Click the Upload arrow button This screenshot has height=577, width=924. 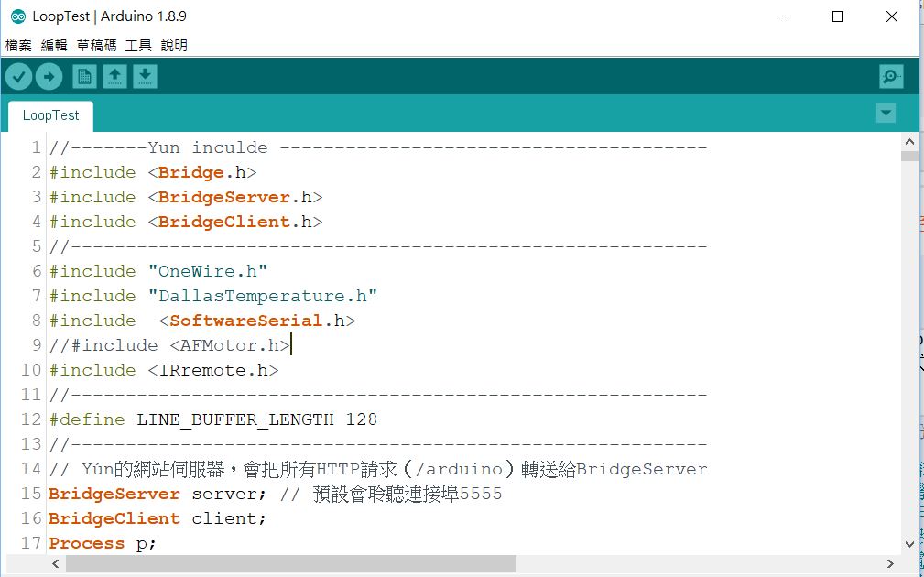pyautogui.click(x=49, y=77)
